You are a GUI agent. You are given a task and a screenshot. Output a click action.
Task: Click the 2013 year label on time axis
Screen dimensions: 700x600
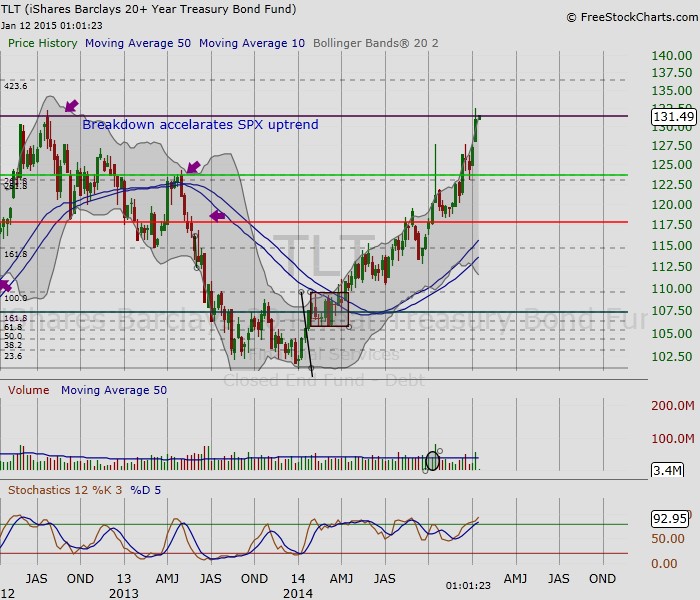pyautogui.click(x=124, y=594)
